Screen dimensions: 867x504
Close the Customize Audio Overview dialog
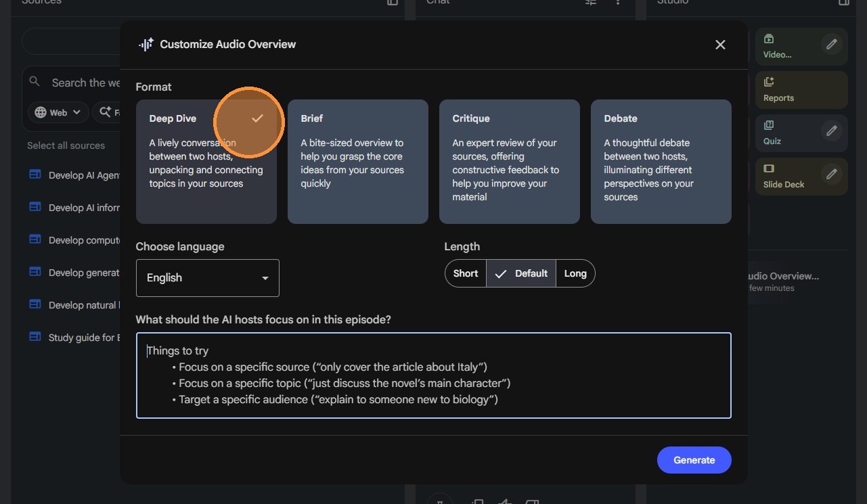coord(720,45)
